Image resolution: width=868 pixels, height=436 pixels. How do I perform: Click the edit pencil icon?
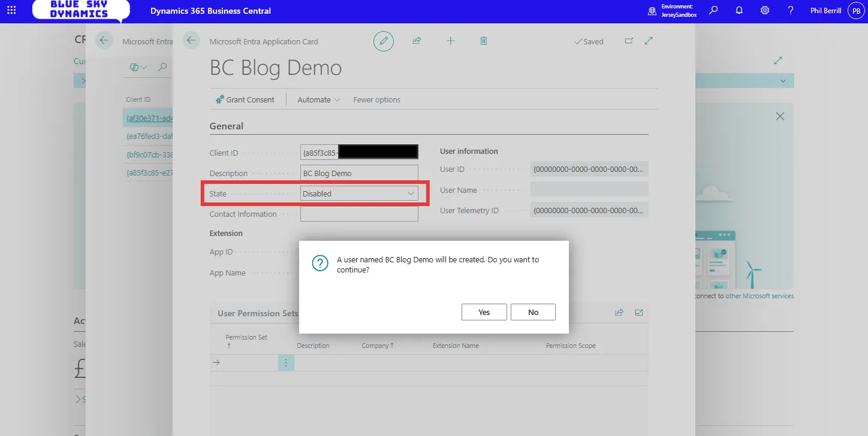coord(384,41)
